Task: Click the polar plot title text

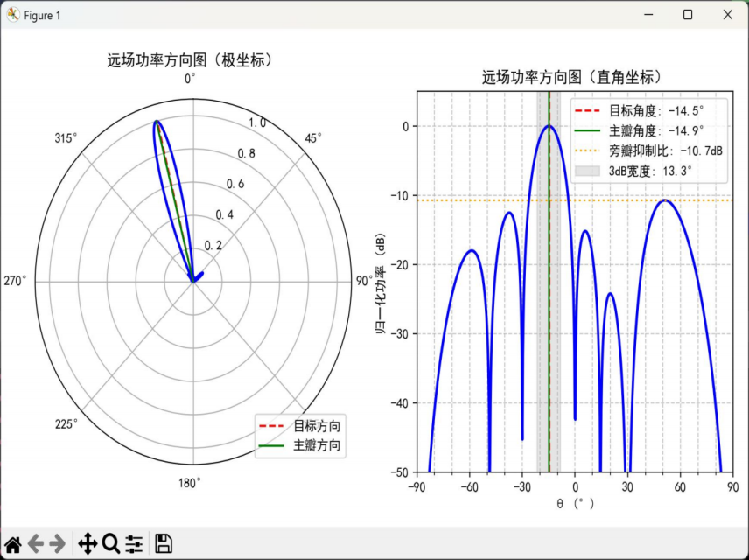Action: pos(190,60)
